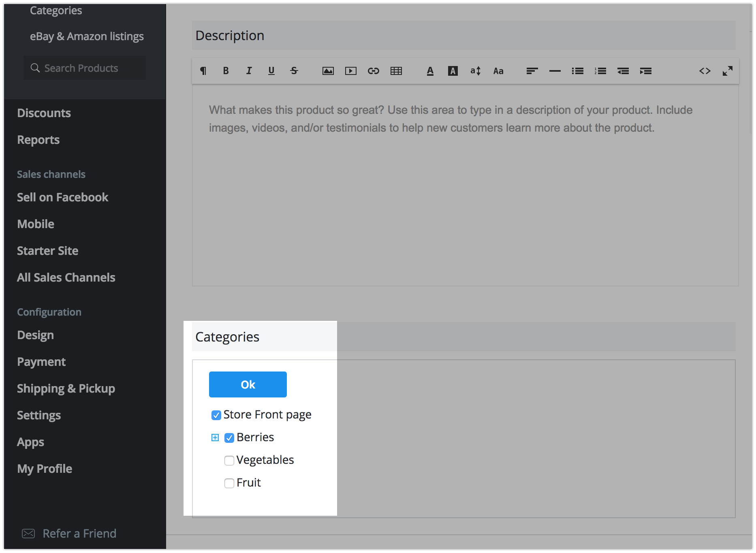This screenshot has height=553, width=756.
Task: Check the Vegetables category
Action: (x=229, y=461)
